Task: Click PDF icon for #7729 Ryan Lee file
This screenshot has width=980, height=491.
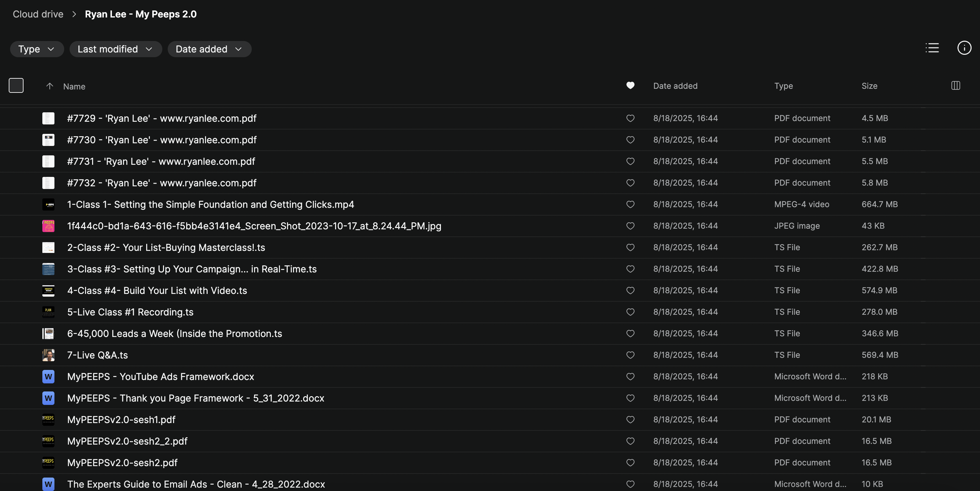Action: 48,118
